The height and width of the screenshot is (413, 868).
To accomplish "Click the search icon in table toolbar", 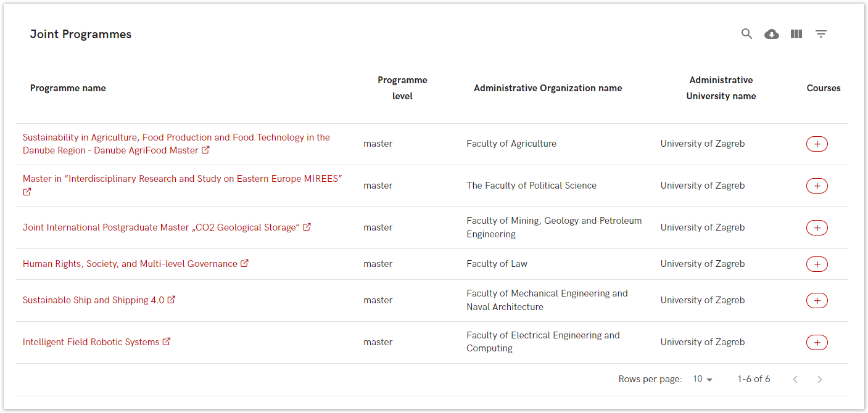I will 746,34.
